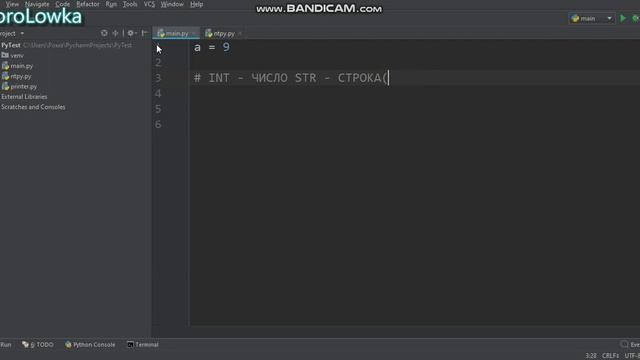The image size is (640, 360).
Task: Open the Event Log
Action: tap(630, 345)
